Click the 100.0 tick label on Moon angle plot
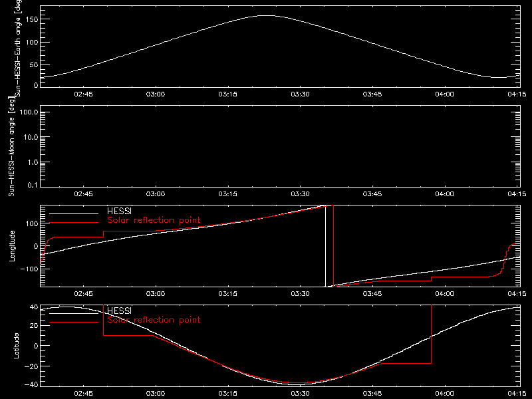 [29, 112]
